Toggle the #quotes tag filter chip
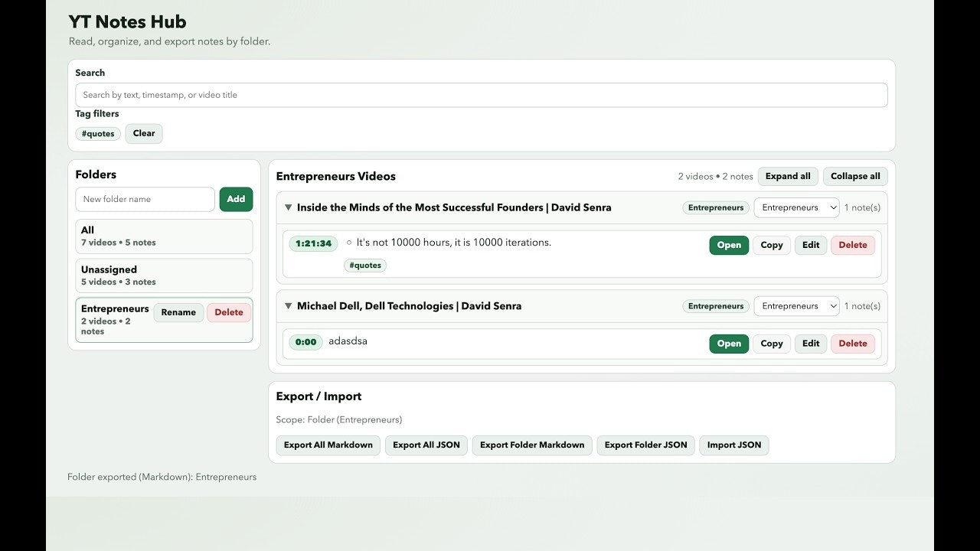This screenshot has width=980, height=551. point(98,134)
